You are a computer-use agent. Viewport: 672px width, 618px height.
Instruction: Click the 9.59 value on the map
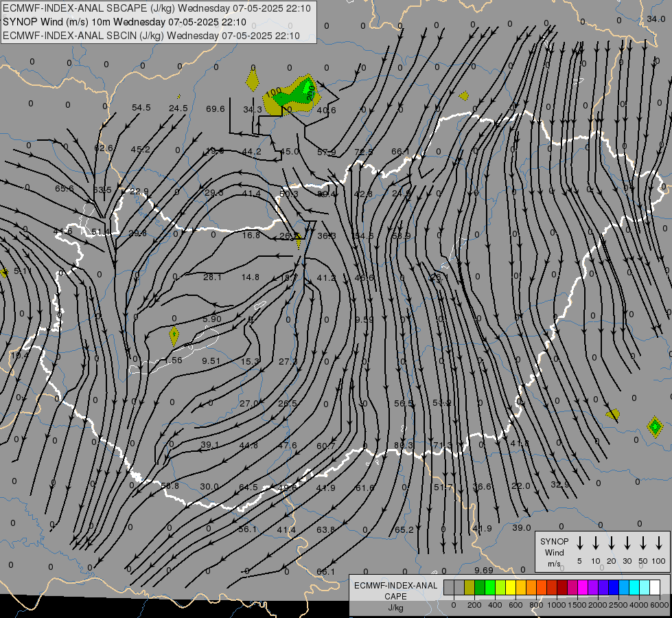pos(364,319)
